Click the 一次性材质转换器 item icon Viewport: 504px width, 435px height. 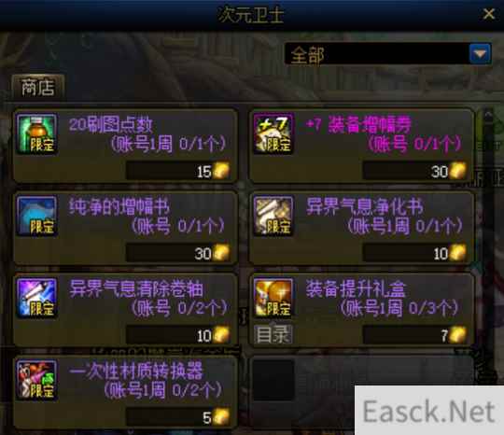[x=37, y=380]
